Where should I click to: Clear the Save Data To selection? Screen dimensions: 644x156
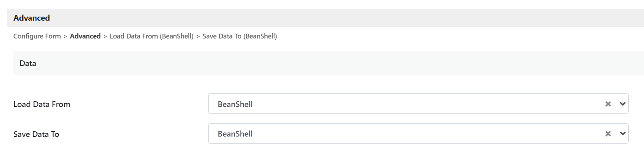(x=608, y=134)
